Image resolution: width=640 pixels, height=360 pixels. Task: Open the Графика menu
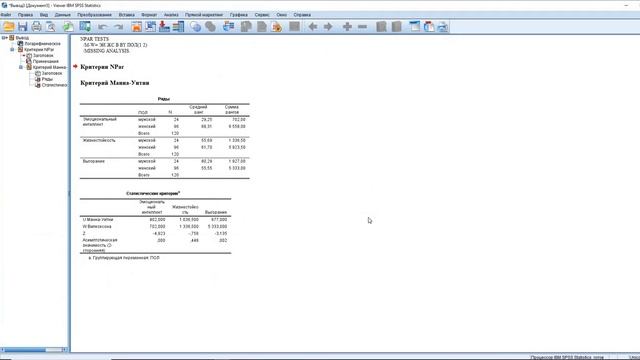click(238, 15)
